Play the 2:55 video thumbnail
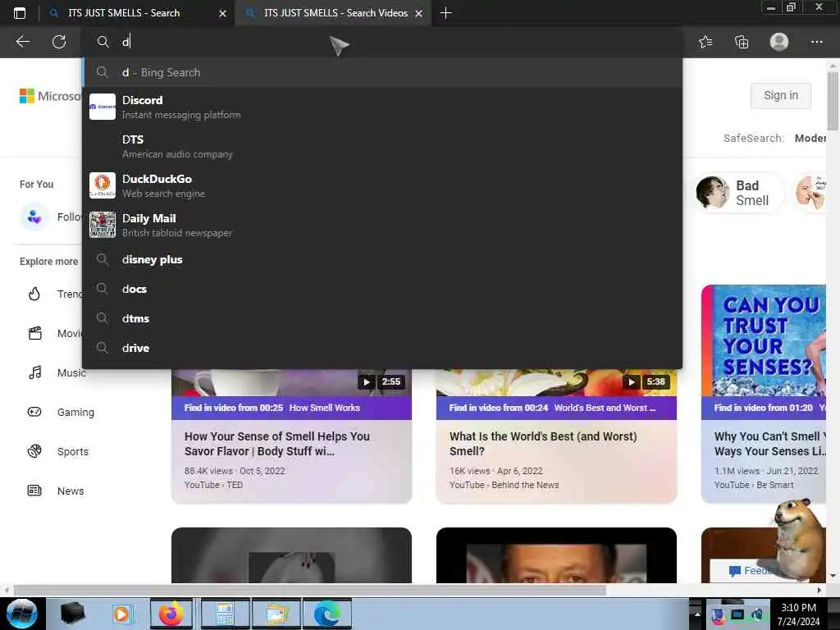840x630 pixels. (291, 382)
